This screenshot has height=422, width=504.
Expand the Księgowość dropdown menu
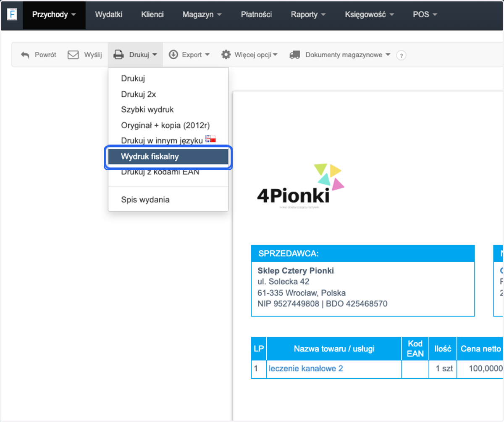pos(370,15)
